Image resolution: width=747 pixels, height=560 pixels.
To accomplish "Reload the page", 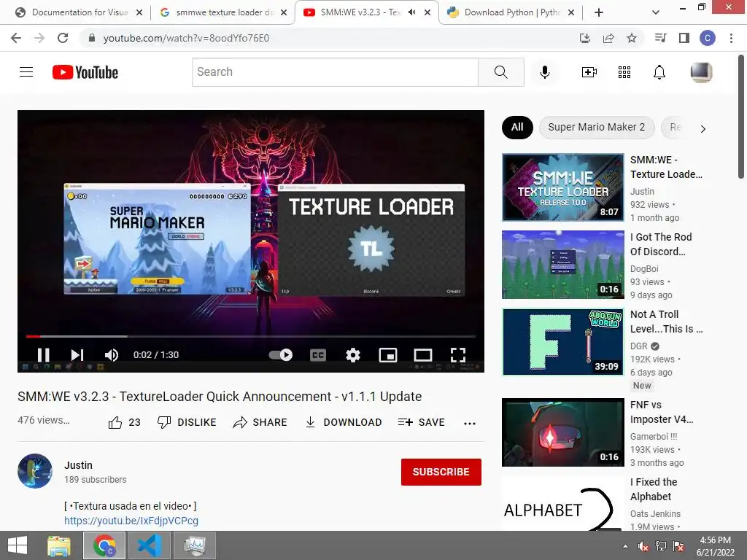I will 63,38.
